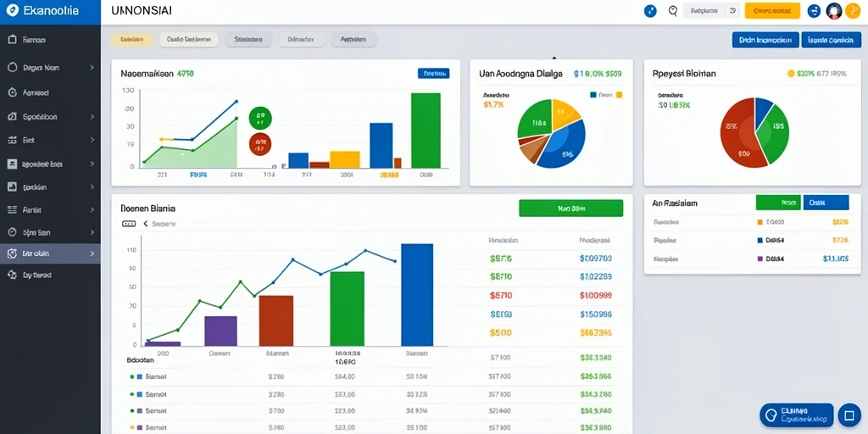This screenshot has width=868, height=434.
Task: Toggle the small box icon under Doenen Blania
Action: (x=129, y=224)
